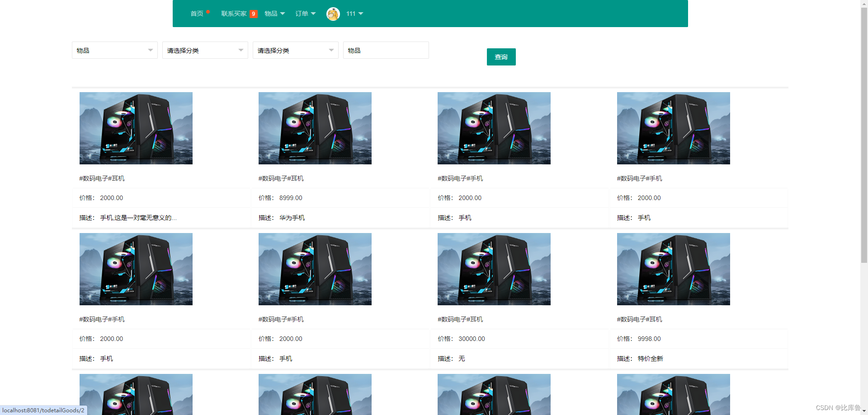Open the user avatar icon in navbar
Screen dimensions: 868x415
333,14
